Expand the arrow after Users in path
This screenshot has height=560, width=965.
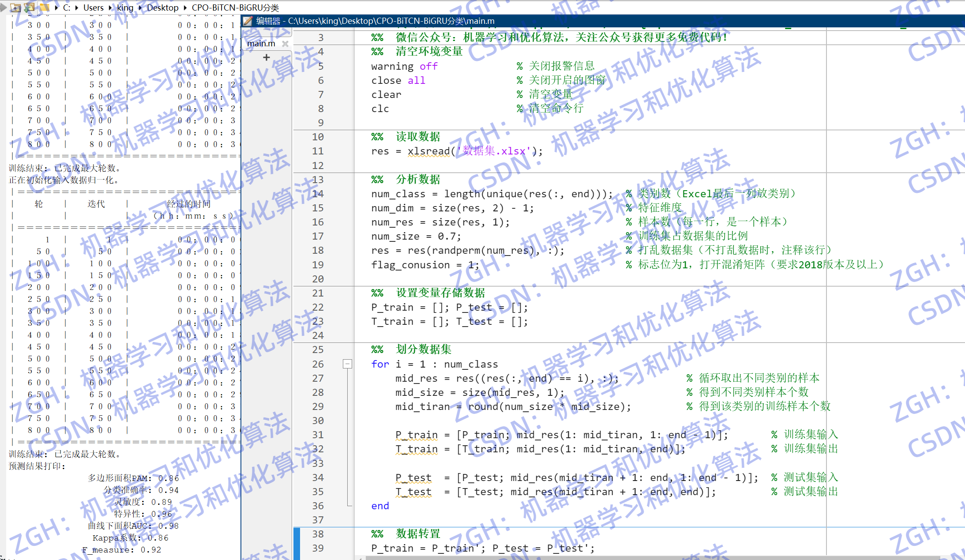[x=110, y=8]
